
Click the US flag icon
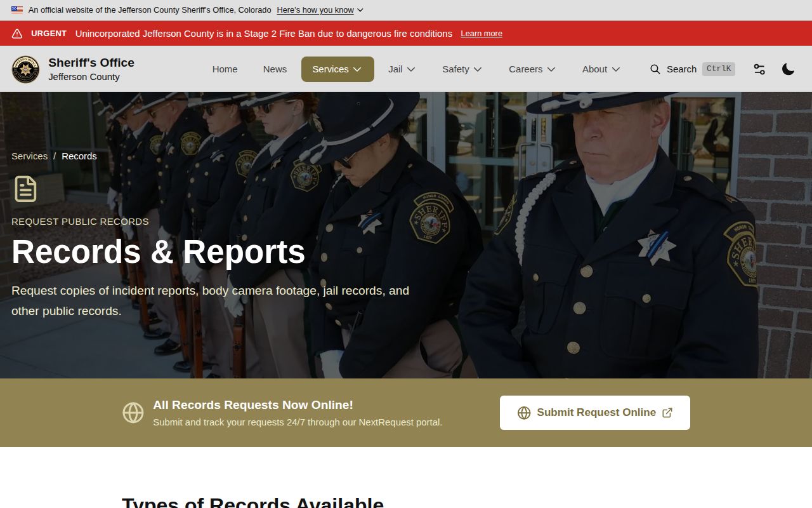(17, 10)
